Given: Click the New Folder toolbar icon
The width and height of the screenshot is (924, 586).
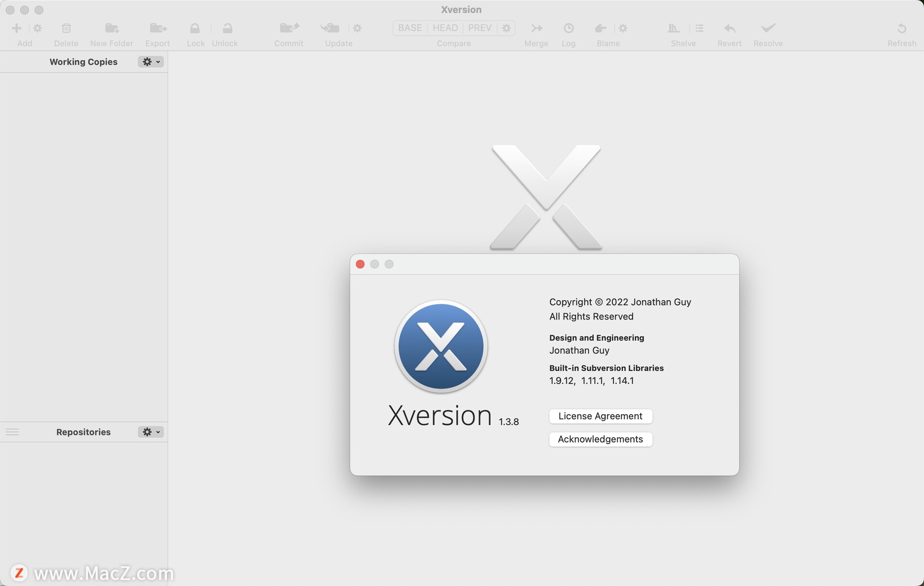Looking at the screenshot, I should [x=112, y=28].
